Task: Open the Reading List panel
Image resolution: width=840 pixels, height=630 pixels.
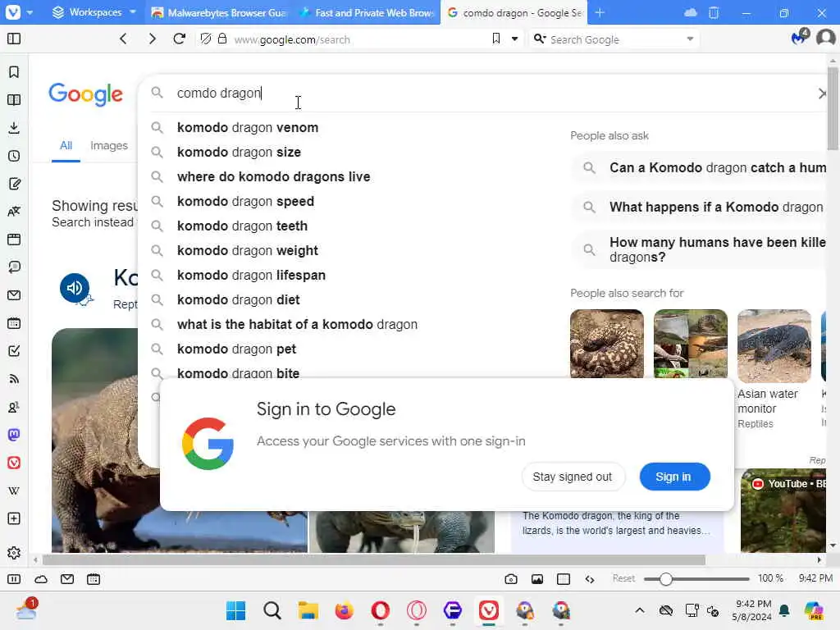Action: [14, 100]
